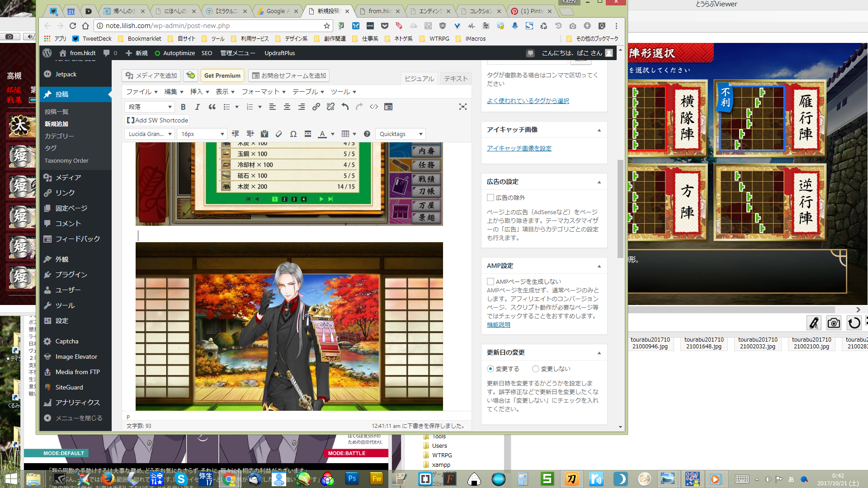Screen dimensions: 868x488
Task: Check AMPページを生成しない checkbox
Action: [490, 282]
